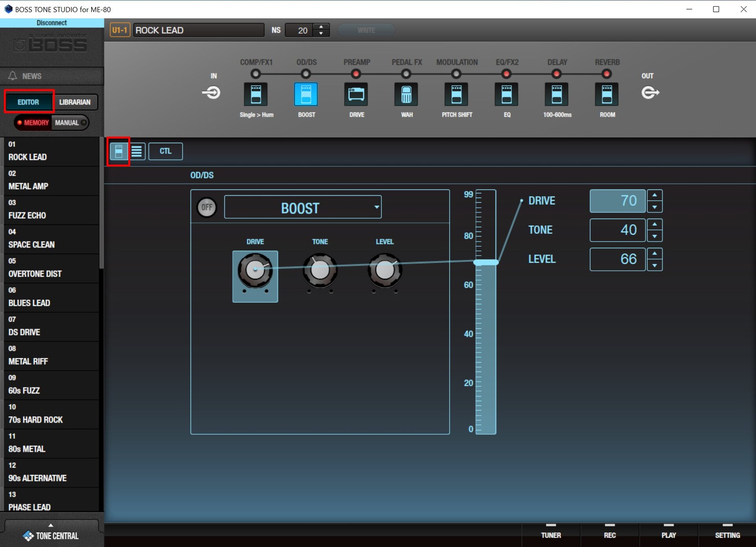This screenshot has width=756, height=547.
Task: Select the PREAMP amp icon in signal chain
Action: 356,94
